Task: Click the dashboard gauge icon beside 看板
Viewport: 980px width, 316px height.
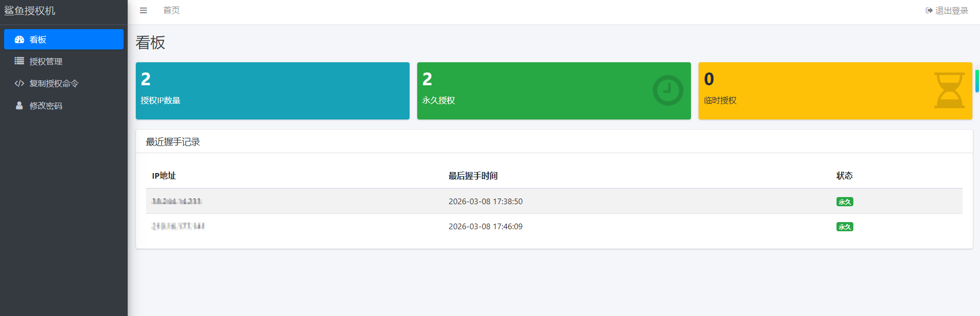Action: 19,39
